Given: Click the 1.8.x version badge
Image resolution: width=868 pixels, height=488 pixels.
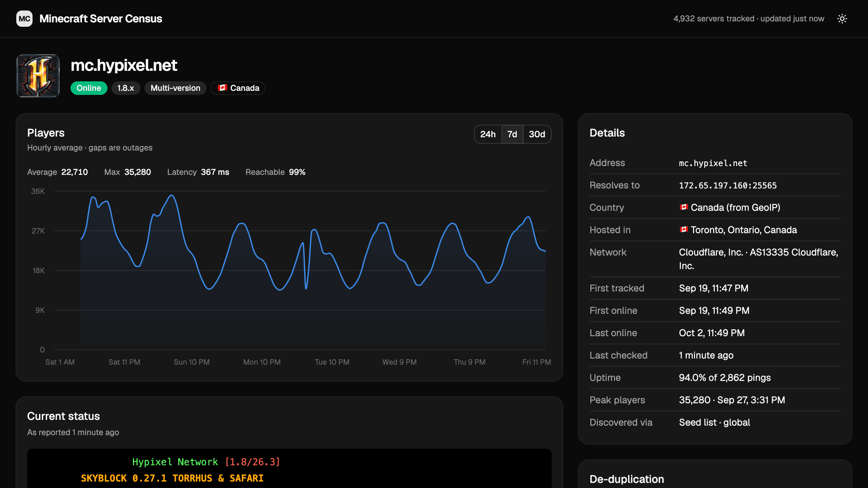Looking at the screenshot, I should 125,88.
